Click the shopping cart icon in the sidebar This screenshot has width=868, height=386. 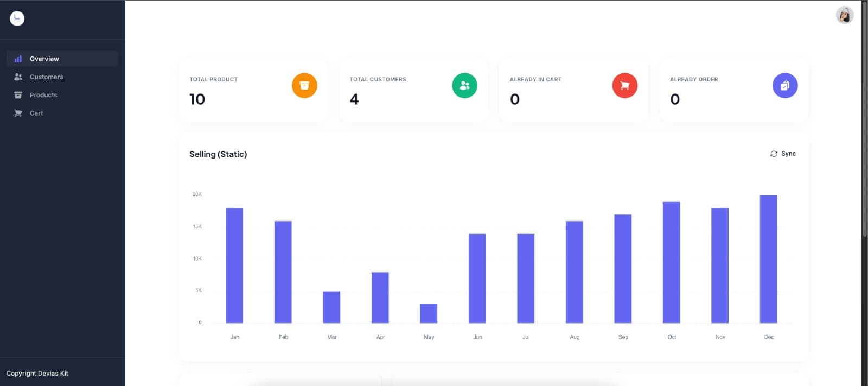tap(18, 113)
